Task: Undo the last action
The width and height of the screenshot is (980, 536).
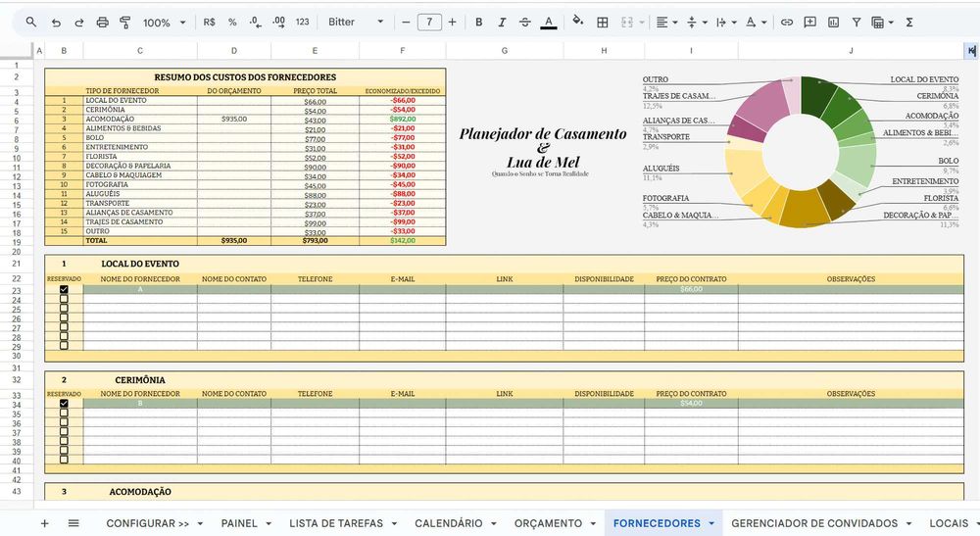Action: (56, 23)
